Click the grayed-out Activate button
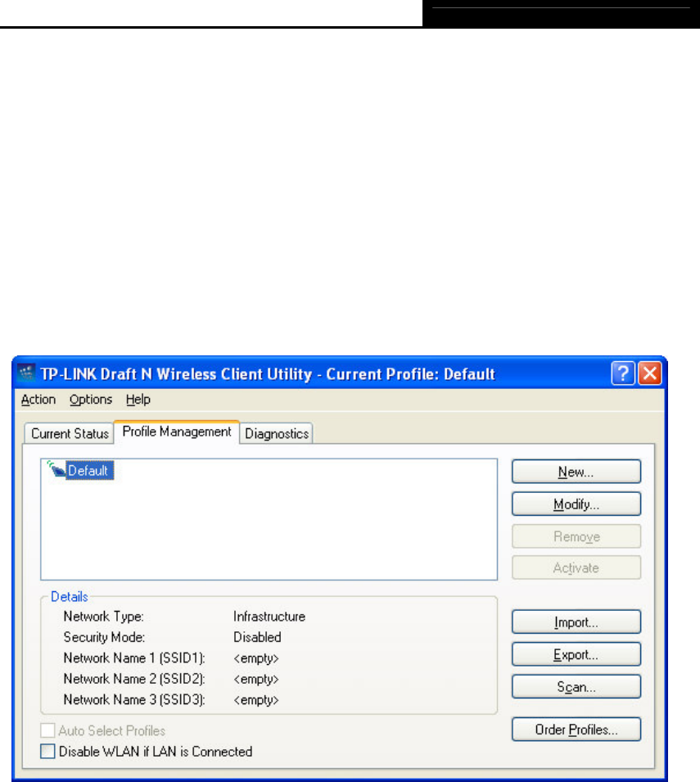The width and height of the screenshot is (700, 782). (x=576, y=567)
